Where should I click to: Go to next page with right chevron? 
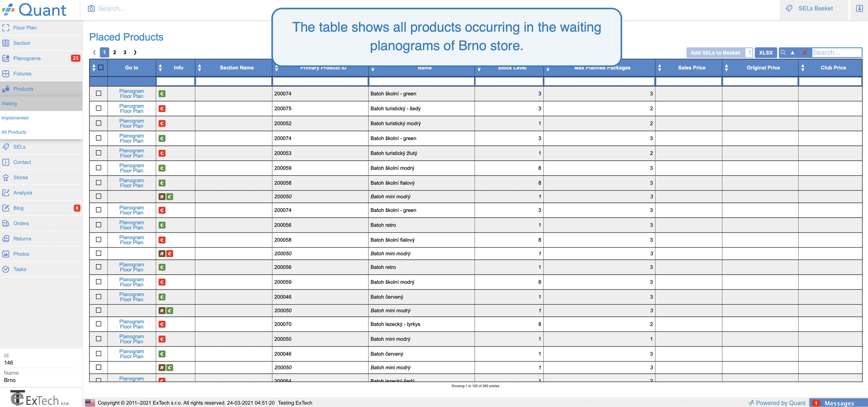[135, 52]
